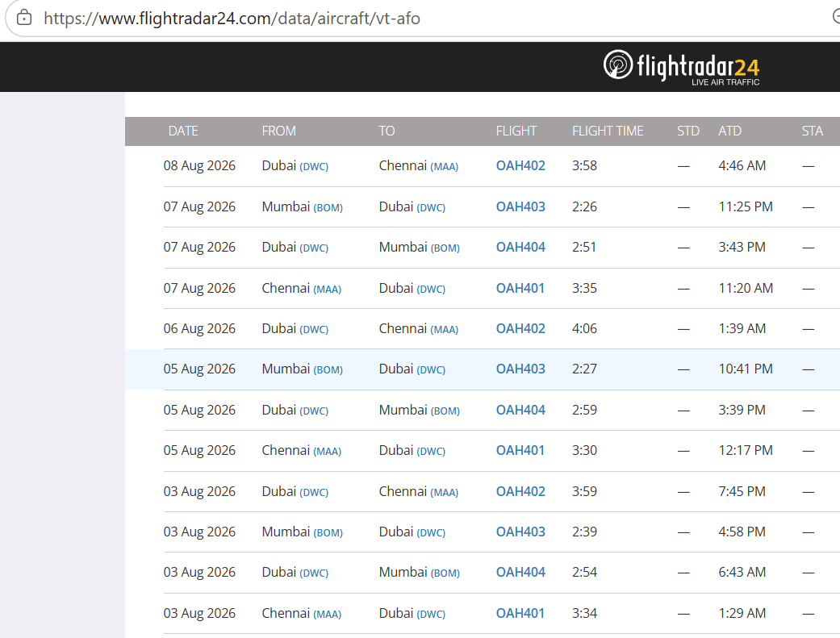Viewport: 840px width, 638px height.
Task: Open flight OAH403 on 07 Aug 2026
Action: tap(520, 206)
